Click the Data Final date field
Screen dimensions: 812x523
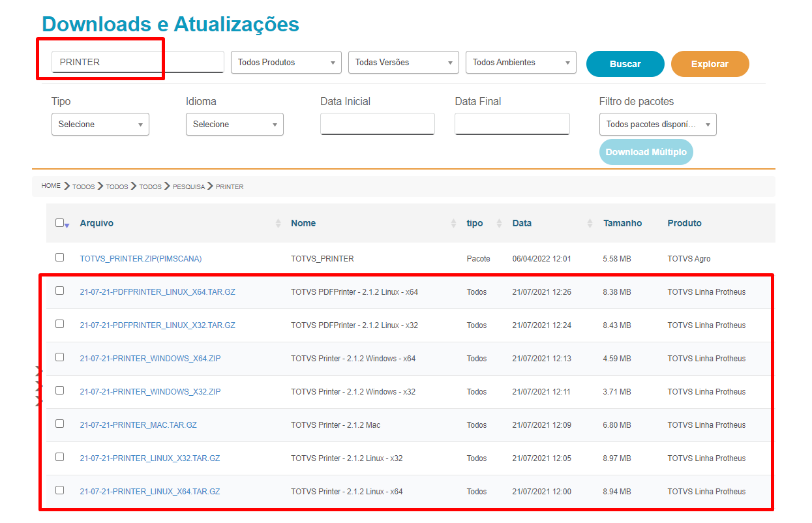click(512, 124)
